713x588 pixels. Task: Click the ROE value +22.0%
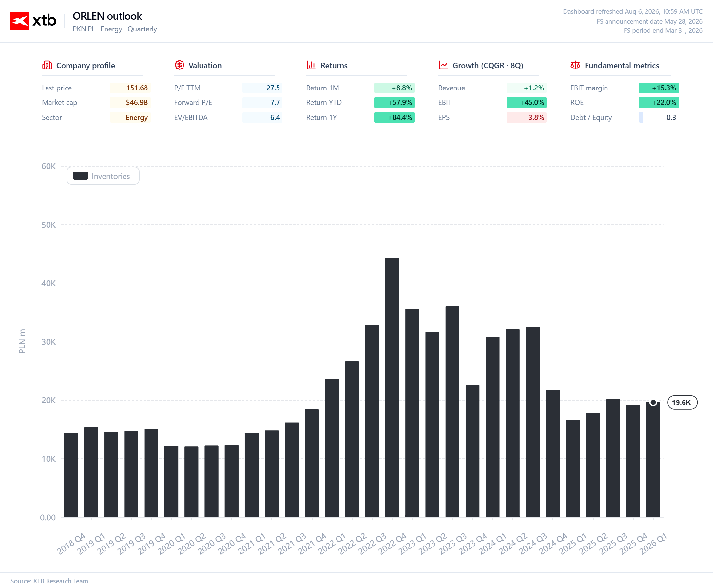coord(659,102)
